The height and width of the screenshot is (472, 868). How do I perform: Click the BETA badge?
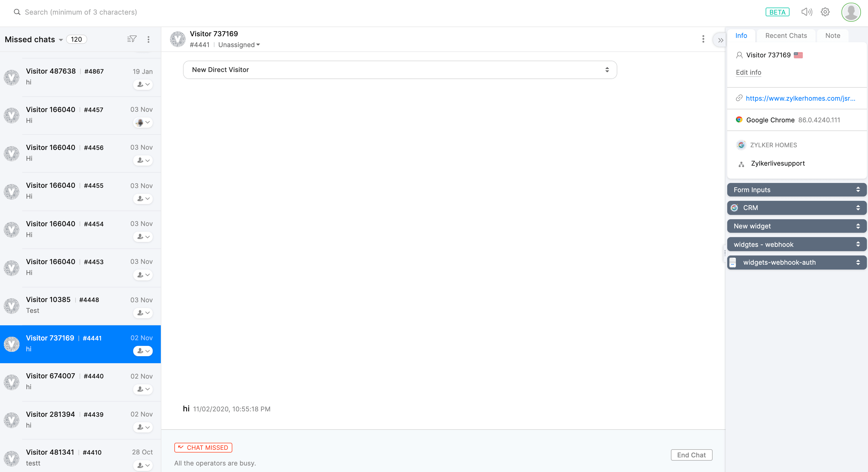777,12
